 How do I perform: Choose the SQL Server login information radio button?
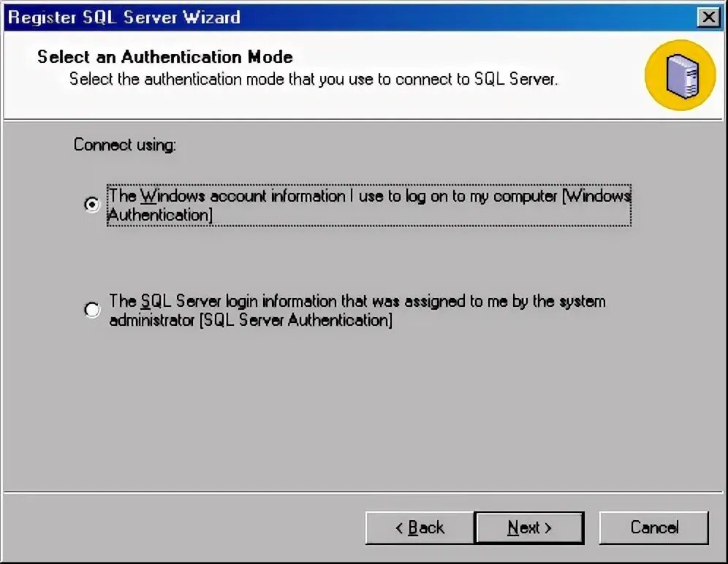92,310
